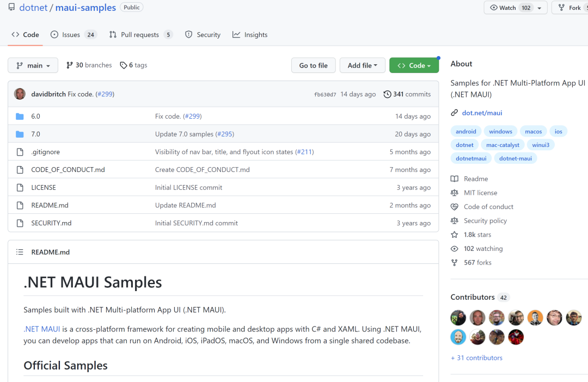588x382 pixels.
Task: View the 6 tags link
Action: [133, 65]
